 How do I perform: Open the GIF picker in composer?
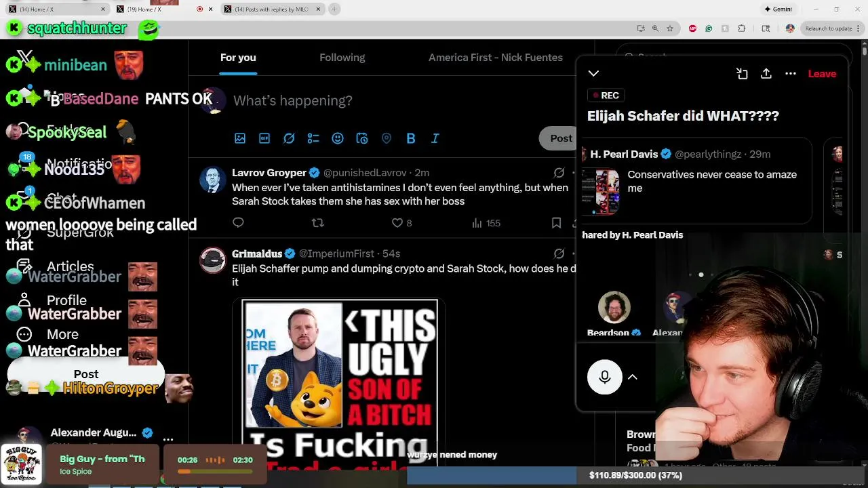tap(264, 138)
